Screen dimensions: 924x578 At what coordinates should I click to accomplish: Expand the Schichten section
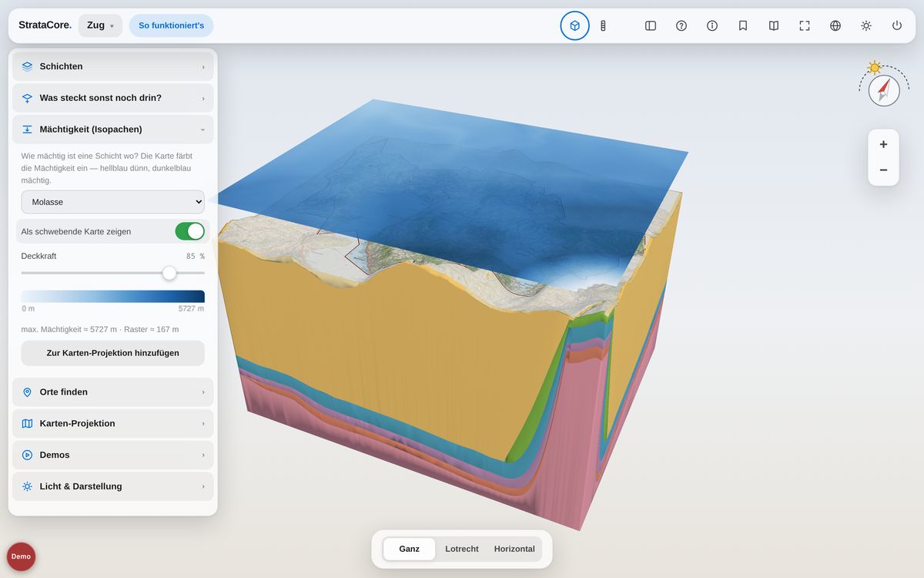click(x=113, y=66)
